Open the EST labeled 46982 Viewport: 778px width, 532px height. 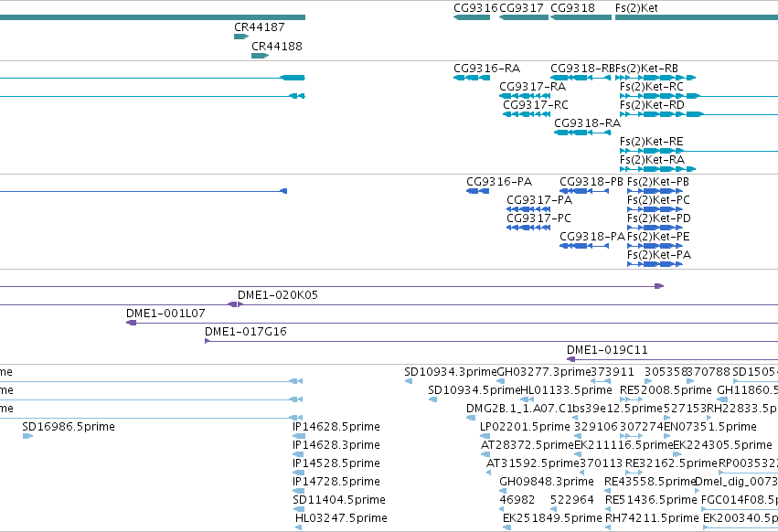517,500
